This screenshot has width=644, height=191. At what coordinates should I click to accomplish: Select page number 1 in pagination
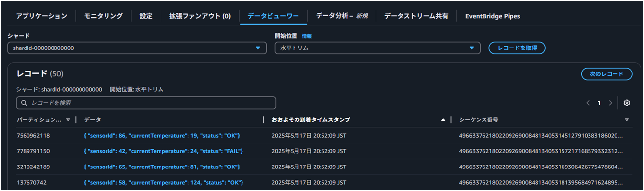599,103
